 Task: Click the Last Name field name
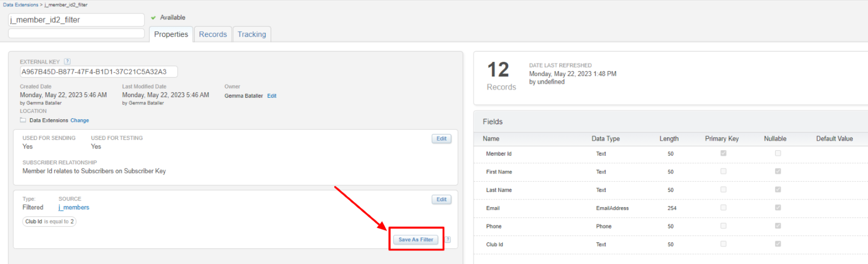[499, 190]
